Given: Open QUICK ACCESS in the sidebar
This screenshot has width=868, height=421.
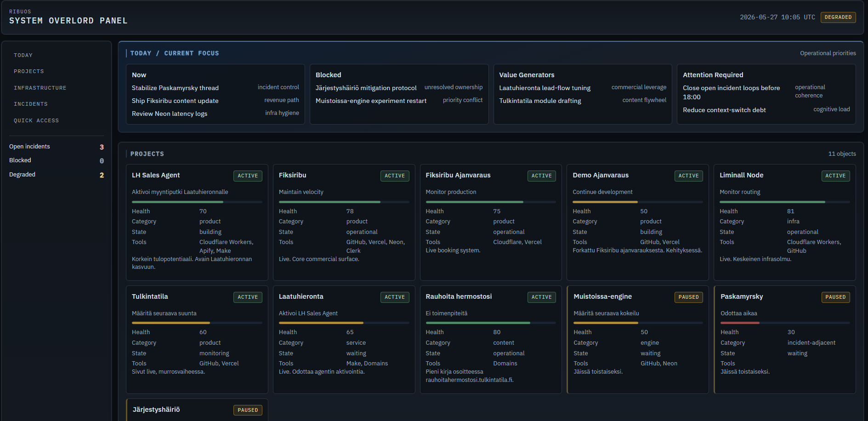Looking at the screenshot, I should tap(36, 120).
